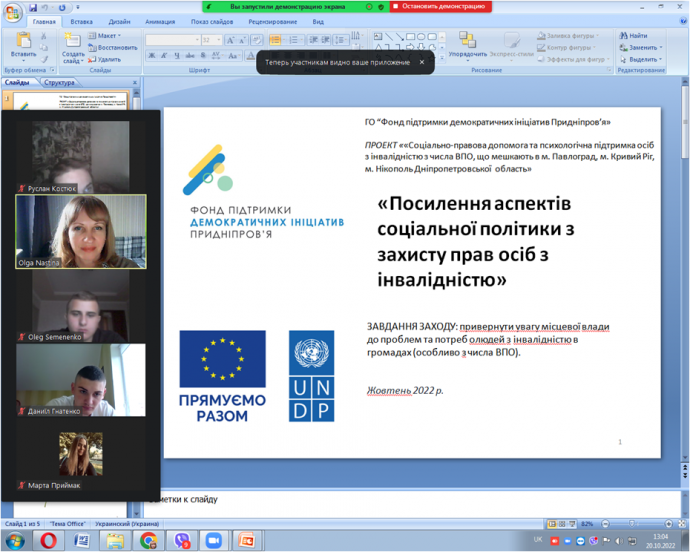690x552 pixels.
Task: Switch to the Вставка ribbon tab
Action: point(82,20)
